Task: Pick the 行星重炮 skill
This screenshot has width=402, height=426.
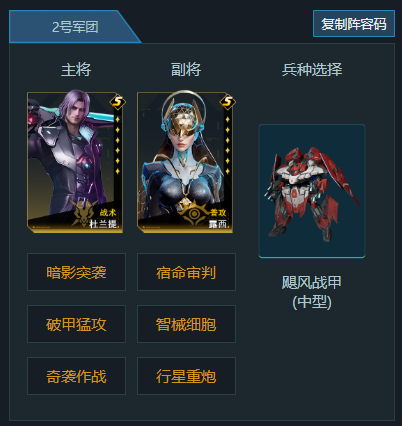Action: [x=186, y=376]
